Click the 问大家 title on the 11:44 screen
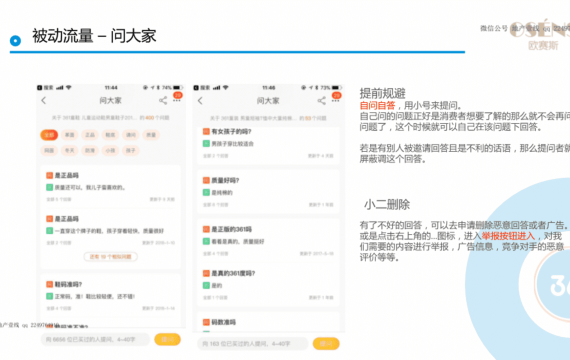 [x=111, y=100]
